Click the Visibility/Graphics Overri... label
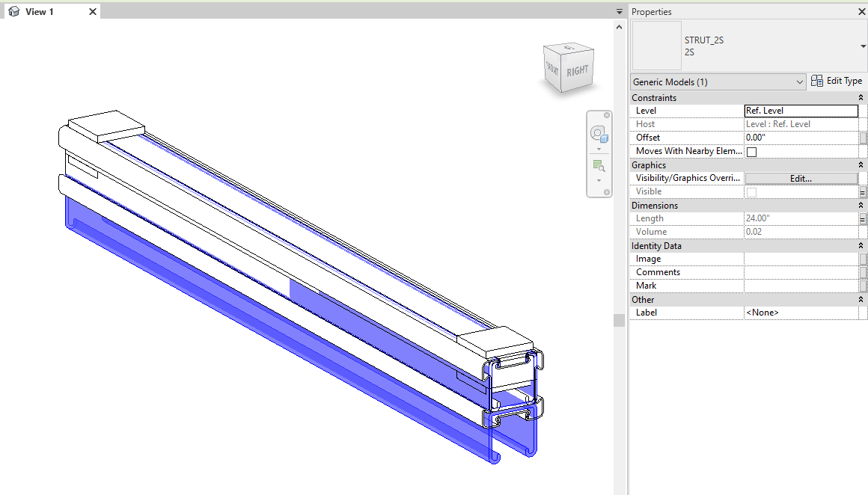Viewport: 868px width, 495px height. click(x=688, y=178)
